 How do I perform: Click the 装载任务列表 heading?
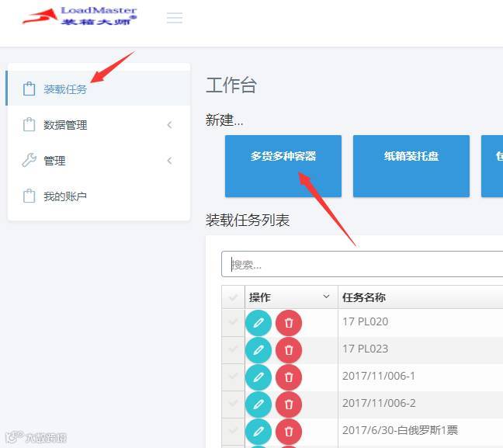[248, 221]
